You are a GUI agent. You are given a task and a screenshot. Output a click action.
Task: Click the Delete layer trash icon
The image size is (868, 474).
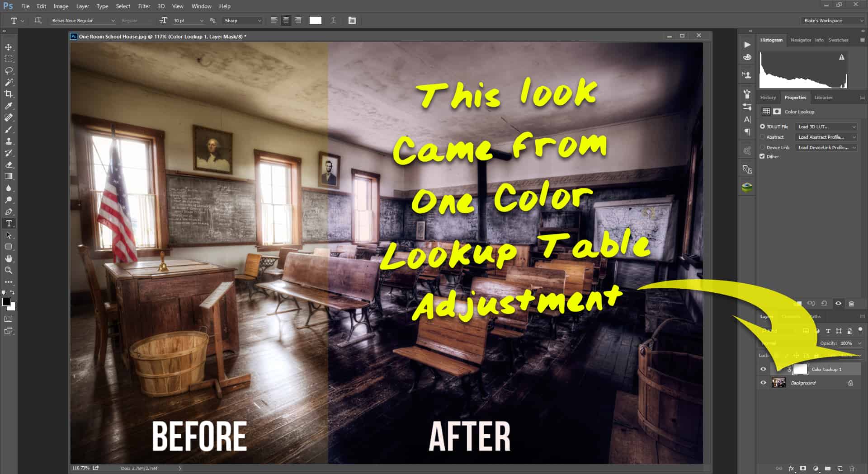click(x=852, y=468)
